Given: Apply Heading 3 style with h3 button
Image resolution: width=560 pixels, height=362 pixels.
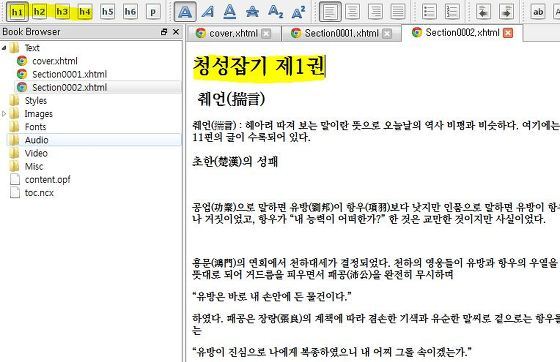Looking at the screenshot, I should pyautogui.click(x=62, y=12).
